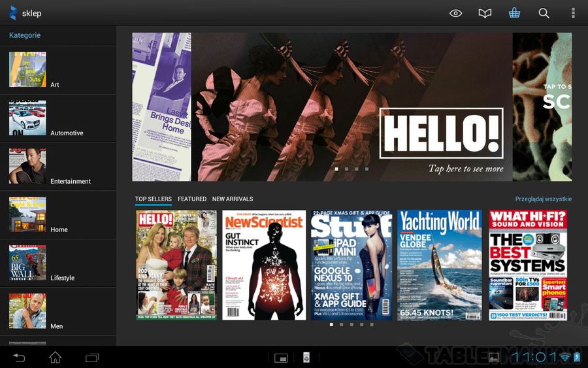The image size is (588, 368).
Task: Open the Lifestyle Big Wall cover thumbnail
Action: click(x=27, y=263)
